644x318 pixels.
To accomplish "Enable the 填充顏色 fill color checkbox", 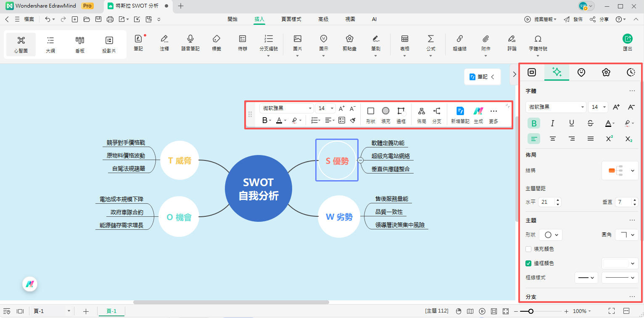I will [x=528, y=249].
